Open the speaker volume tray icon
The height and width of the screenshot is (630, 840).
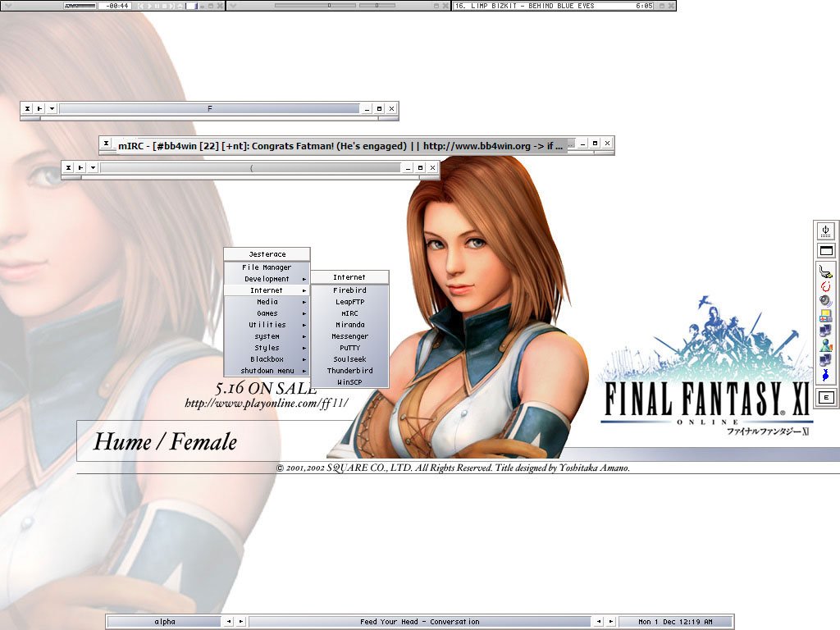click(825, 300)
